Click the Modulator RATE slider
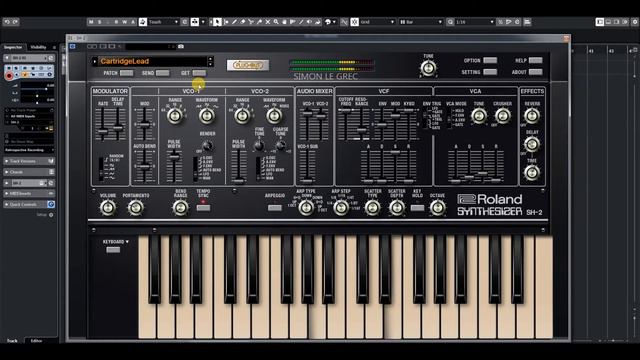The width and height of the screenshot is (640, 360). click(x=103, y=124)
